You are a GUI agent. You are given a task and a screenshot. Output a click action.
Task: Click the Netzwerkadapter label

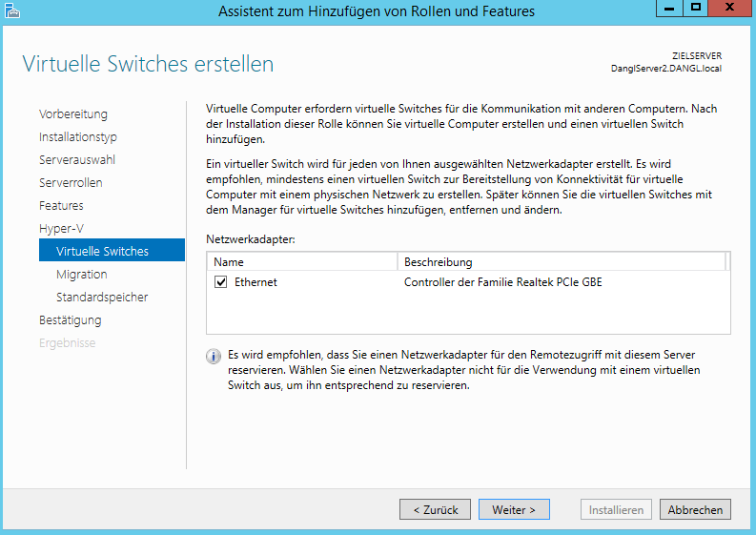pyautogui.click(x=250, y=239)
